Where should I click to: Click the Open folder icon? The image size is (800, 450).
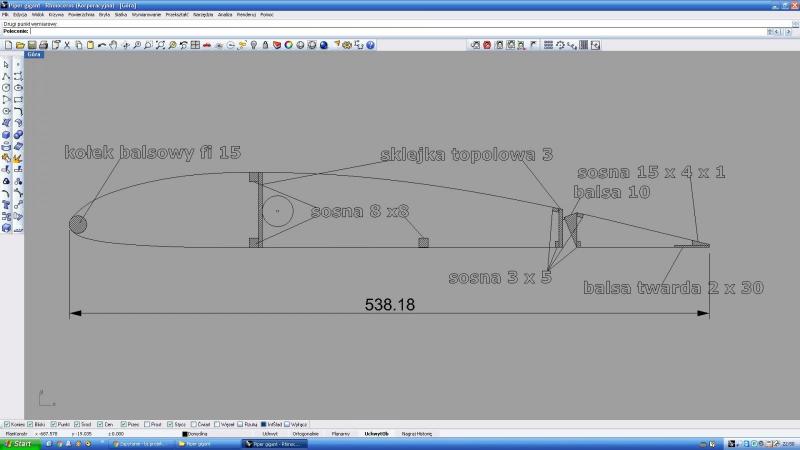coord(20,45)
